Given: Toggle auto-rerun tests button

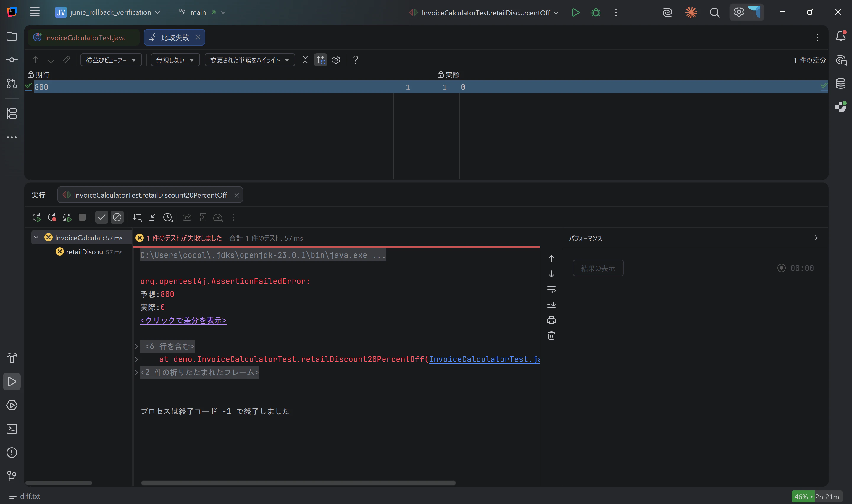Looking at the screenshot, I should tap(67, 217).
